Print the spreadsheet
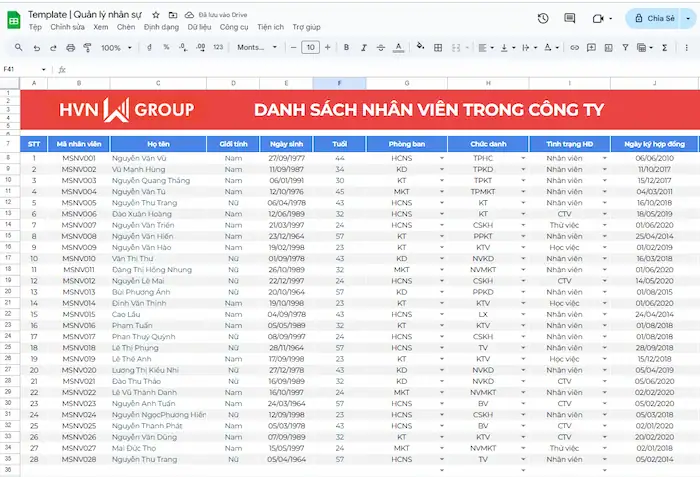Viewport: 700px width, 477px height. (x=71, y=47)
